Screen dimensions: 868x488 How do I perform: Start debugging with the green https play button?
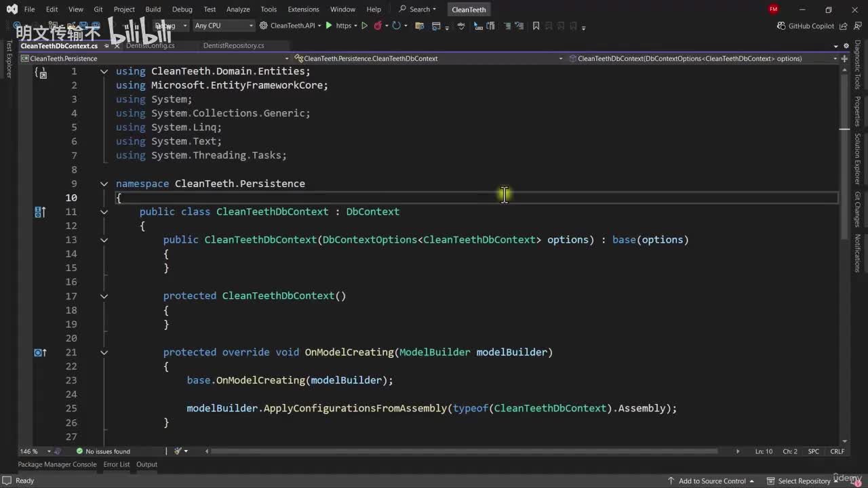(x=330, y=26)
